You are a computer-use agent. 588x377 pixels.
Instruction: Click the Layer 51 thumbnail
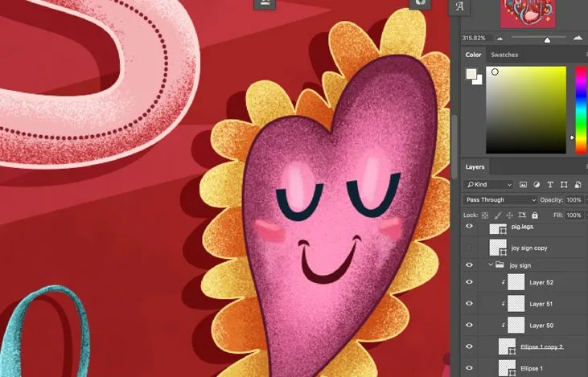pyautogui.click(x=516, y=304)
